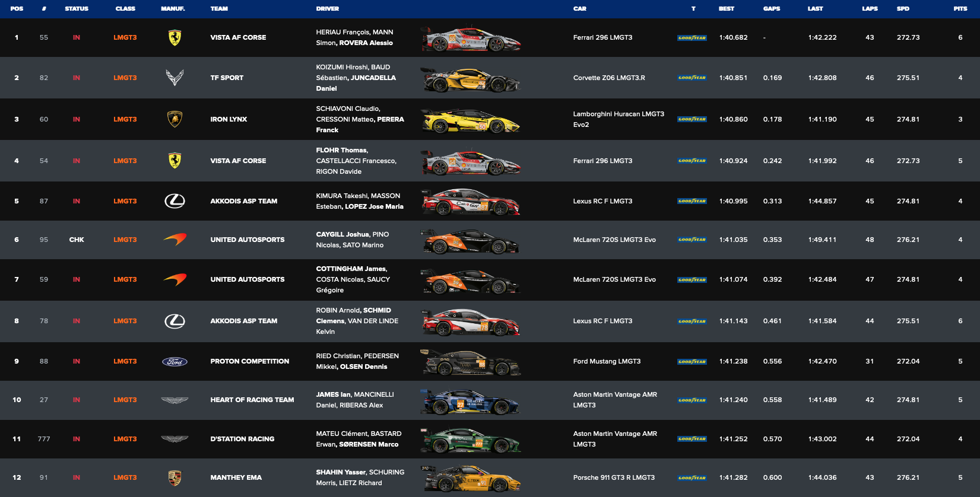Click the Ferrari logo for car 55

175,37
